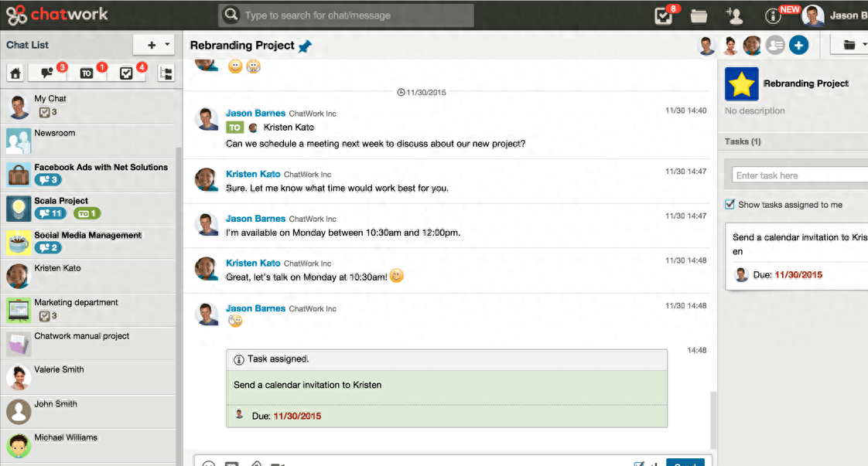Screen dimensions: 868x466
Task: Open the task inbox with 8 badge
Action: click(664, 15)
